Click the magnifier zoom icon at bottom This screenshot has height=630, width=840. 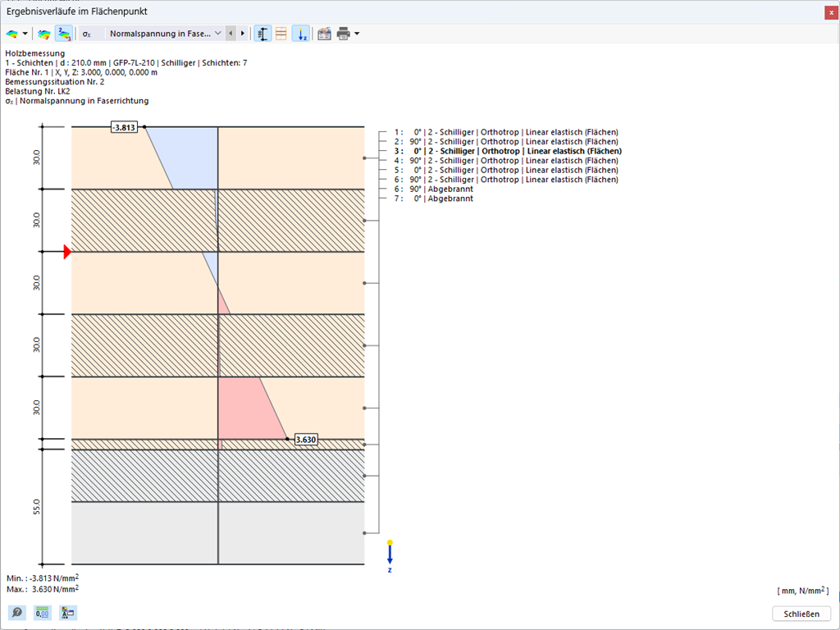pyautogui.click(x=16, y=613)
